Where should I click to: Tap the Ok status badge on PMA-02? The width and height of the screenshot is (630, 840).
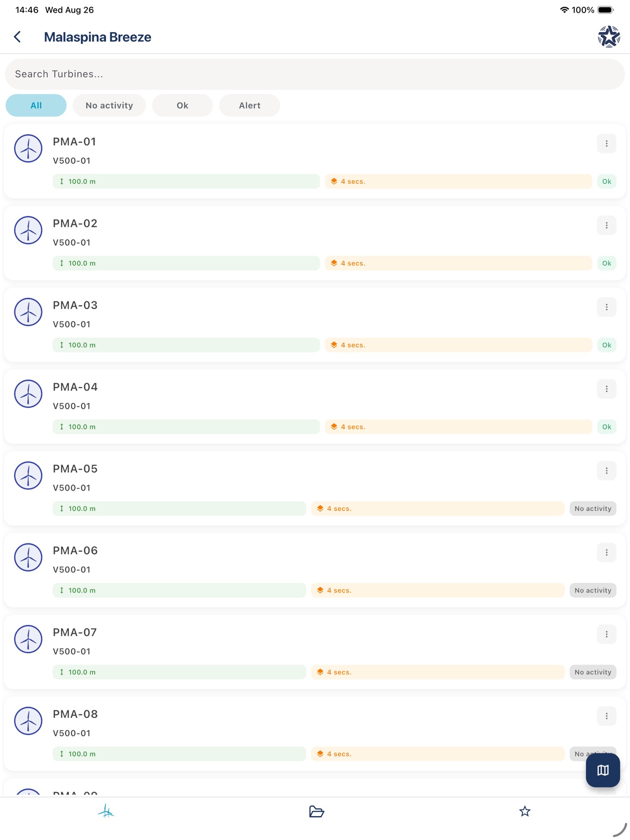click(607, 263)
